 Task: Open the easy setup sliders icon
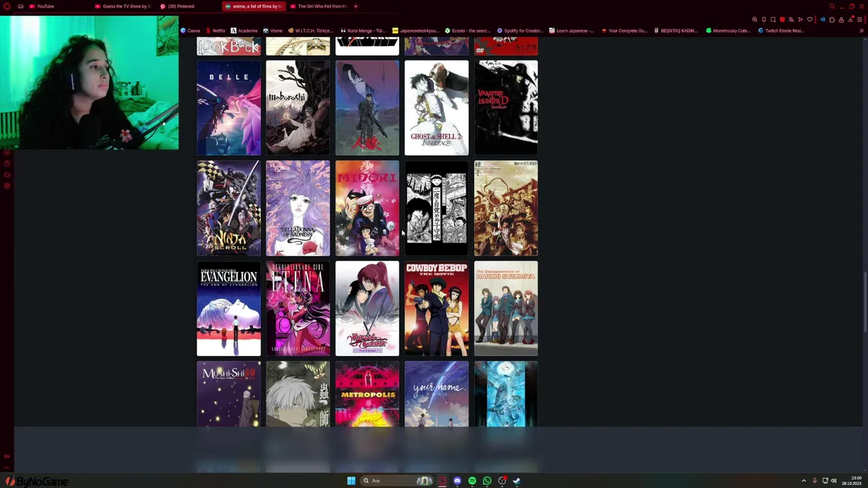[860, 20]
